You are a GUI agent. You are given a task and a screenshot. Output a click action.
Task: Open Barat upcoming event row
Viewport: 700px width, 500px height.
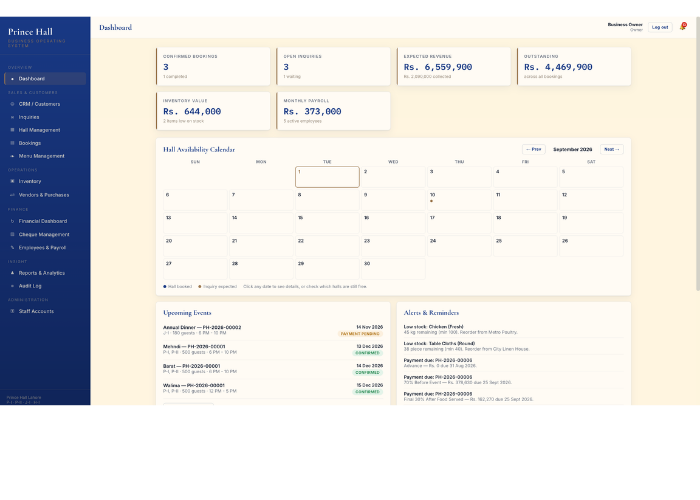[x=273, y=369]
